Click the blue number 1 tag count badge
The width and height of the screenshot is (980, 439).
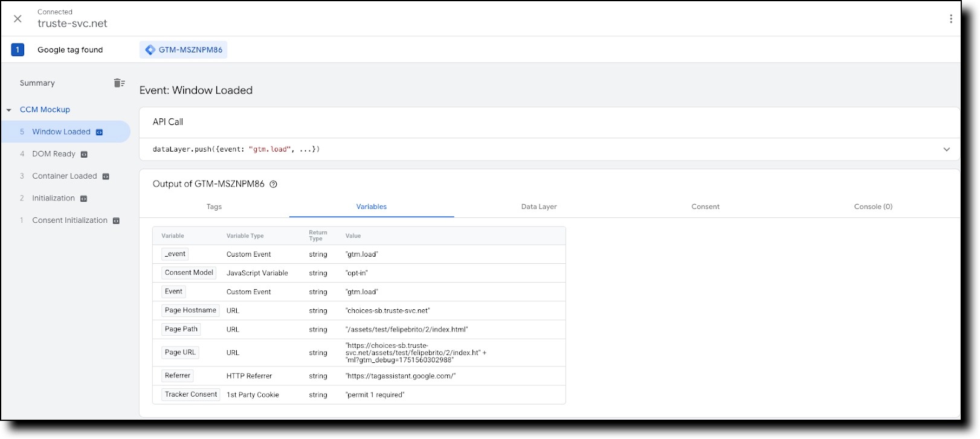tap(18, 50)
